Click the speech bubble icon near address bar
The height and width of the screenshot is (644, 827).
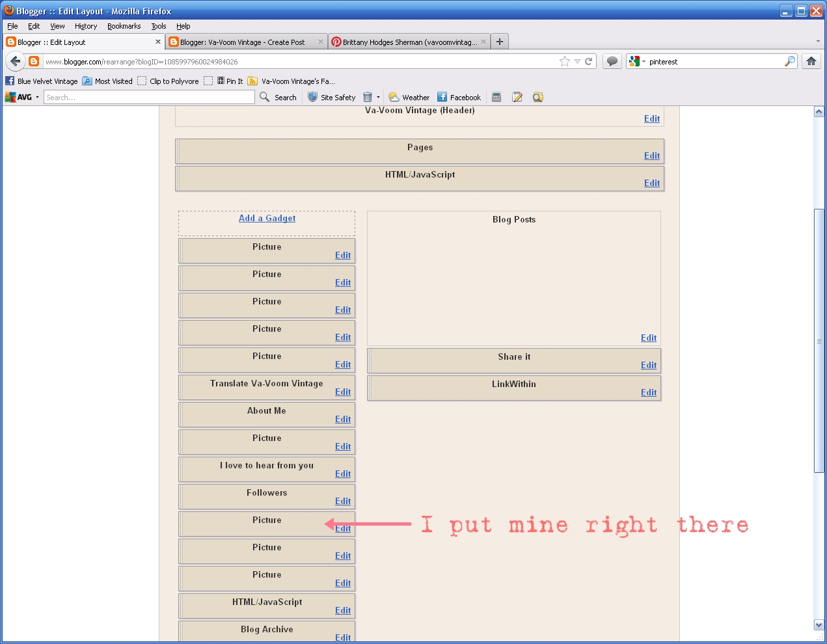coord(612,61)
